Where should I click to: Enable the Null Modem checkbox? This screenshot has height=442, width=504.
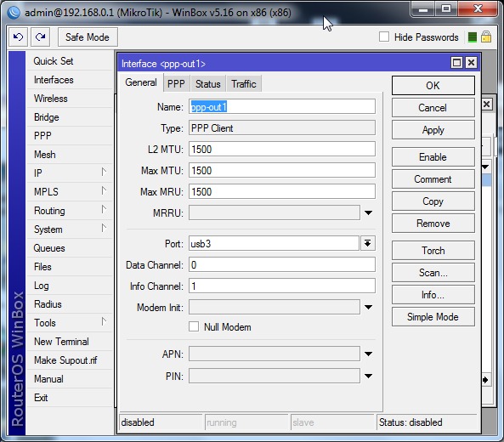coord(194,326)
